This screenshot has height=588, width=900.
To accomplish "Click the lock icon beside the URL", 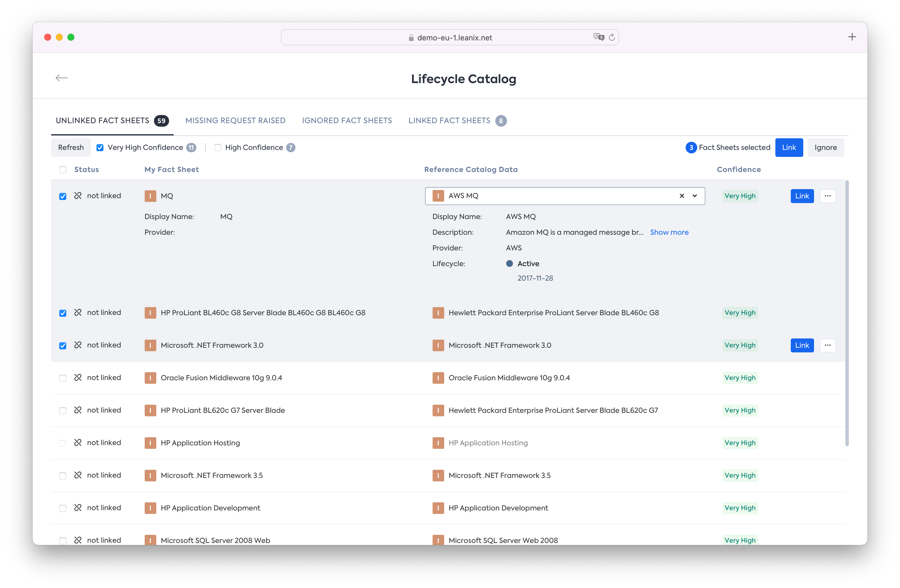I will 411,37.
